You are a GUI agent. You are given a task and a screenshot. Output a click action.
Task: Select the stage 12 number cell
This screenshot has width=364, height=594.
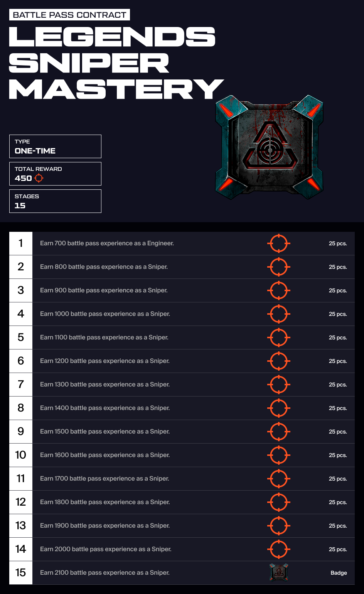tap(21, 502)
